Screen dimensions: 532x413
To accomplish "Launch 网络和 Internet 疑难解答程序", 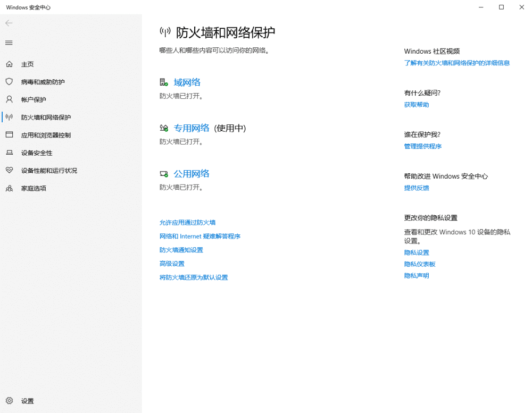I will coord(200,236).
